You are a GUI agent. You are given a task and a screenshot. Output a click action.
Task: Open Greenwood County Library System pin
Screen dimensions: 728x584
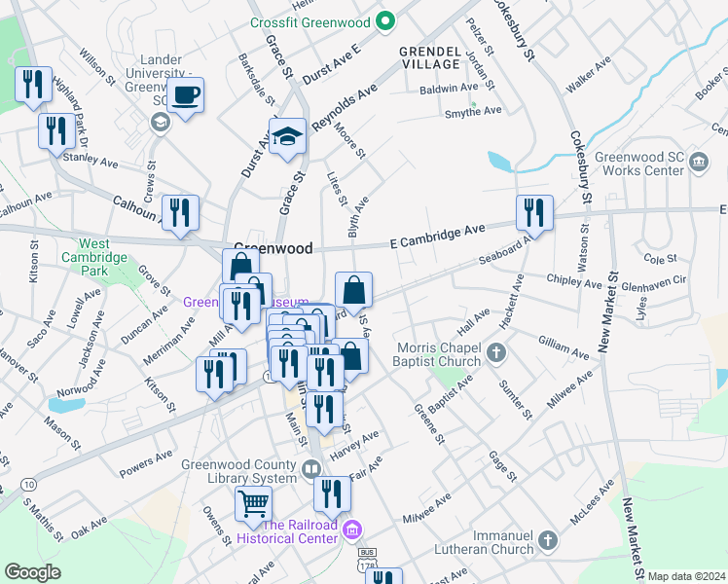pyautogui.click(x=311, y=470)
